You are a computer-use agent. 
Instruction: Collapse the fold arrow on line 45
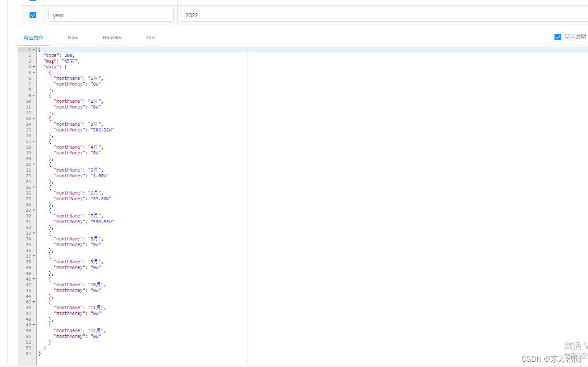click(34, 302)
